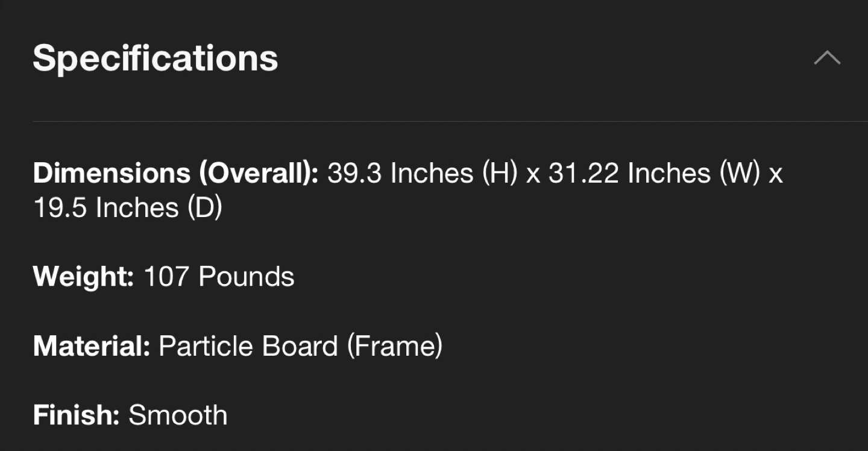Select the Finish label
The width and height of the screenshot is (868, 451).
76,415
